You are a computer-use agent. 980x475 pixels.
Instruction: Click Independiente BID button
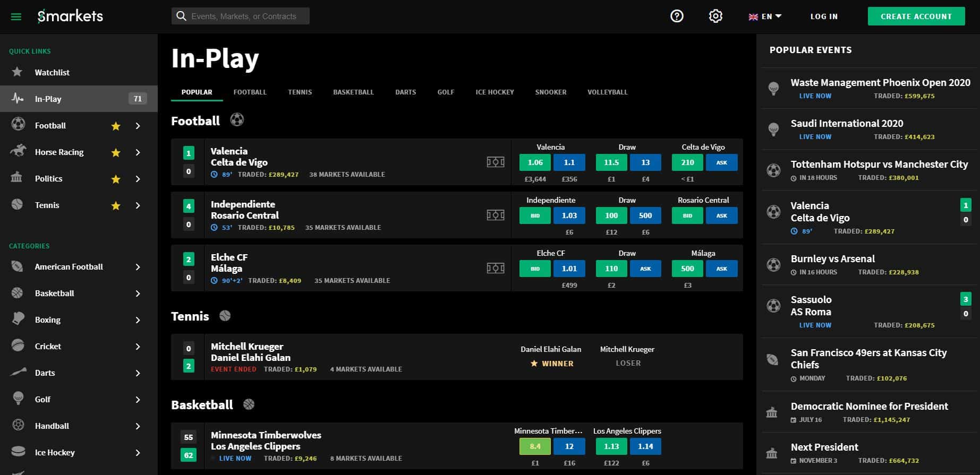click(x=535, y=215)
